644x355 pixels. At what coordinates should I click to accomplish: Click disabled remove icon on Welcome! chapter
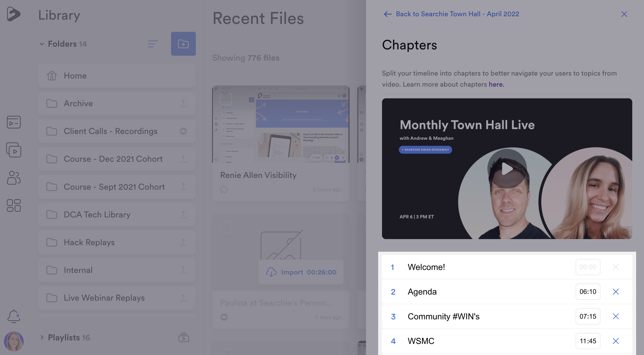tap(616, 267)
